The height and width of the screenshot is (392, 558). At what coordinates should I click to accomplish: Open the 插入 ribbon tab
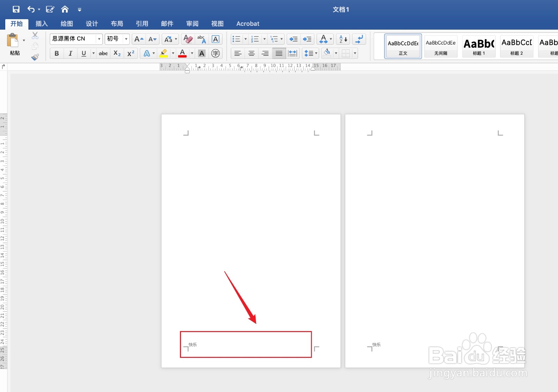pyautogui.click(x=42, y=24)
